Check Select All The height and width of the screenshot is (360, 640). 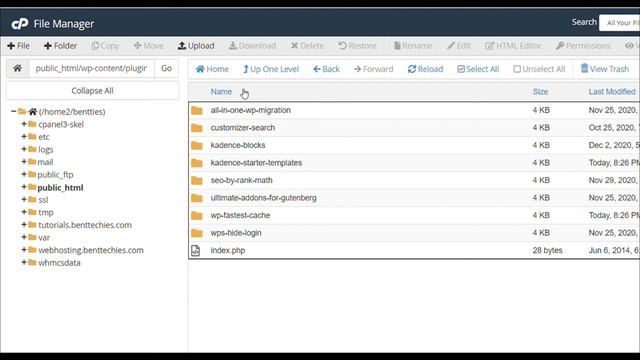click(478, 69)
